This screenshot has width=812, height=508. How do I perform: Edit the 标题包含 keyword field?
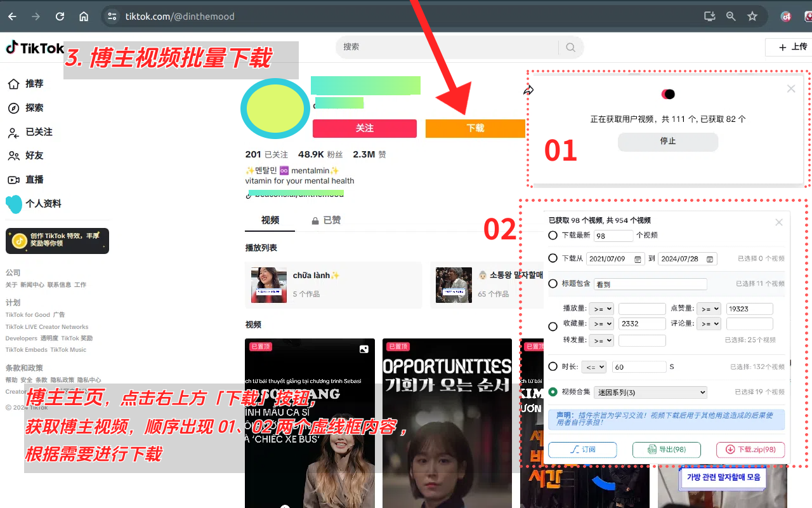click(650, 284)
